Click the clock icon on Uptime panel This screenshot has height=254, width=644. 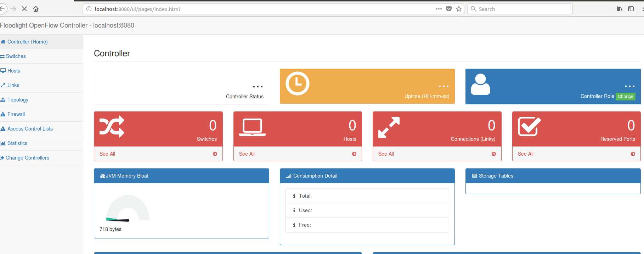click(x=298, y=83)
